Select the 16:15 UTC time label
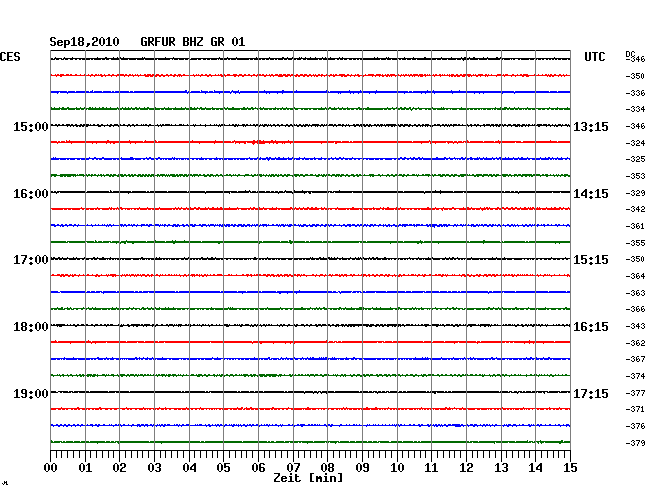The height and width of the screenshot is (494, 650). coord(591,327)
